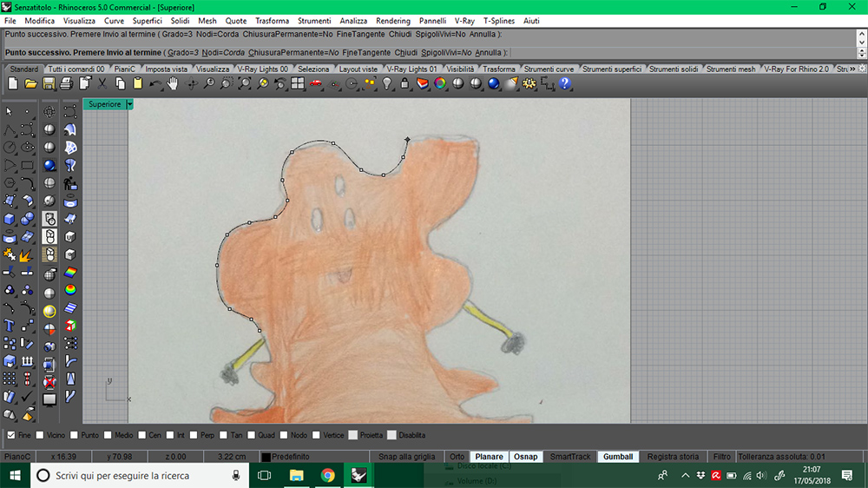Switch to the Seleziona toolbar tab
The image size is (868, 488).
(x=313, y=69)
